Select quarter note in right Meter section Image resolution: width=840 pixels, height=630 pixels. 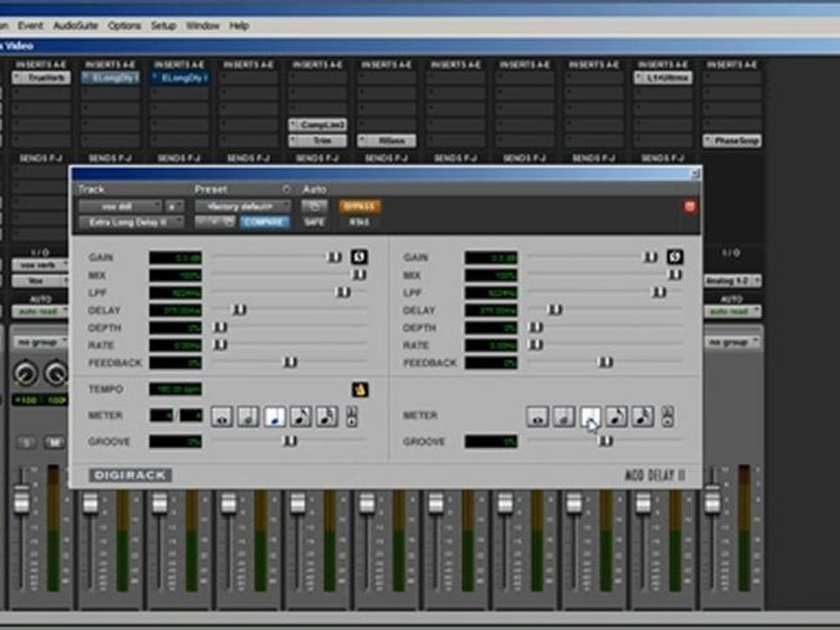tap(590, 416)
